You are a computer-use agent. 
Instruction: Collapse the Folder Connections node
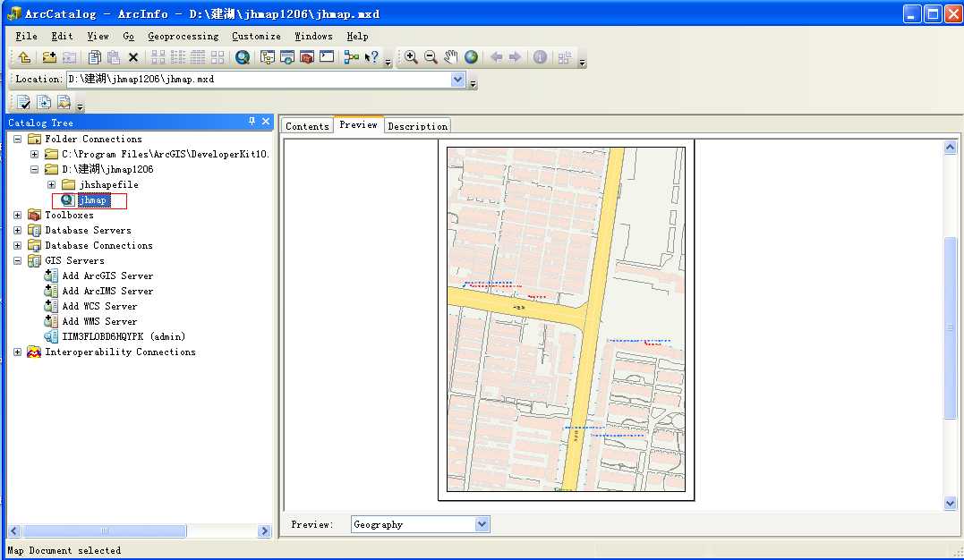click(x=18, y=139)
